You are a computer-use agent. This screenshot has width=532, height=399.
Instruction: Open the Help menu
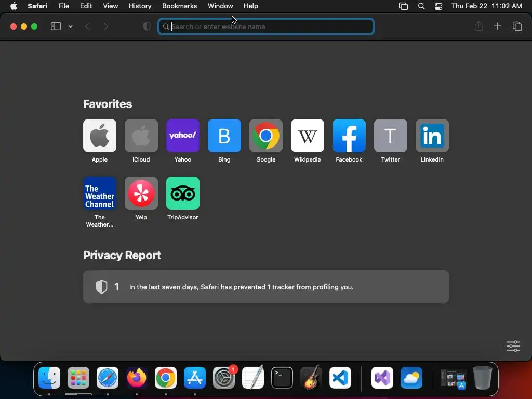point(251,6)
